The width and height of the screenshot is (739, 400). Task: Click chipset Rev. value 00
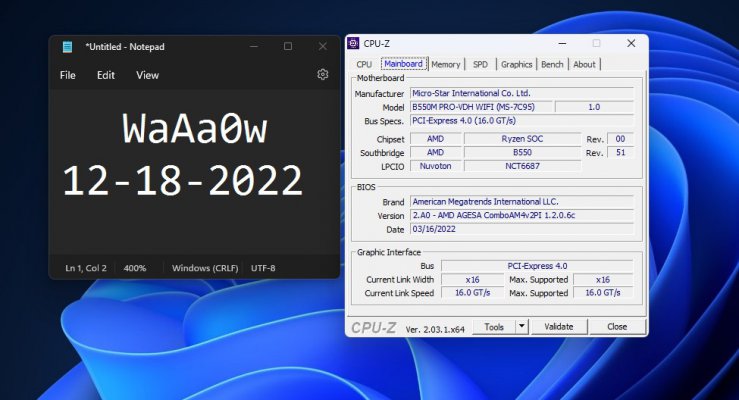pyautogui.click(x=620, y=139)
